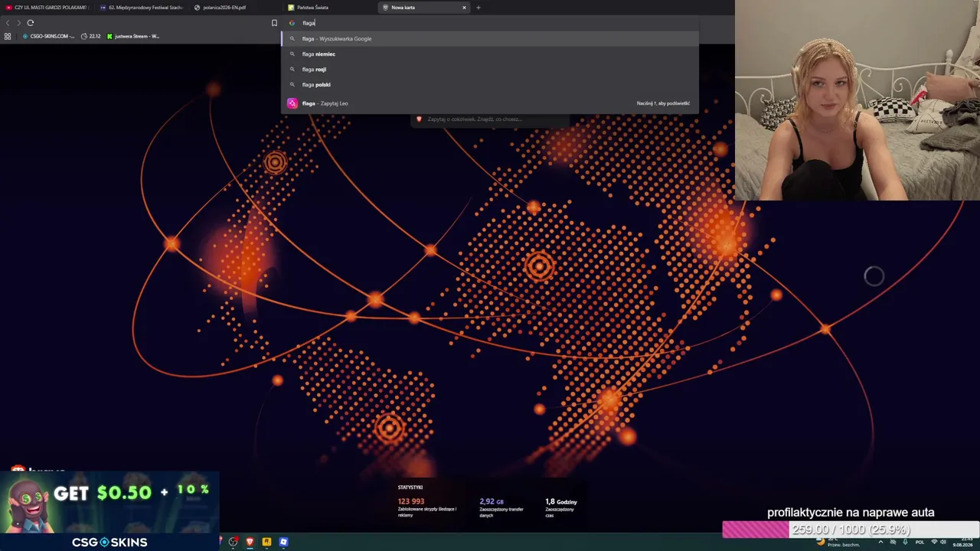Viewport: 980px width, 551px height.
Task: Open the yellow R app in taskbar
Action: 266,542
